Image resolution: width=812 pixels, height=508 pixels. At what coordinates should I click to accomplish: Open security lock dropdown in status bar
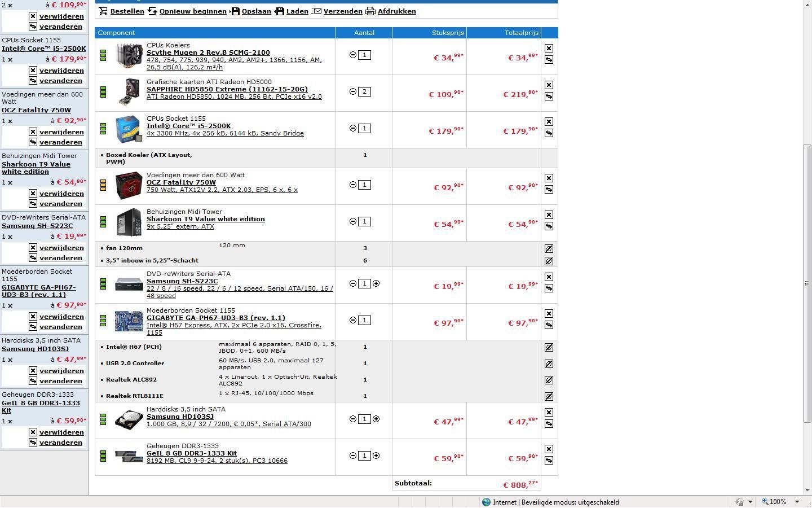[x=750, y=502]
